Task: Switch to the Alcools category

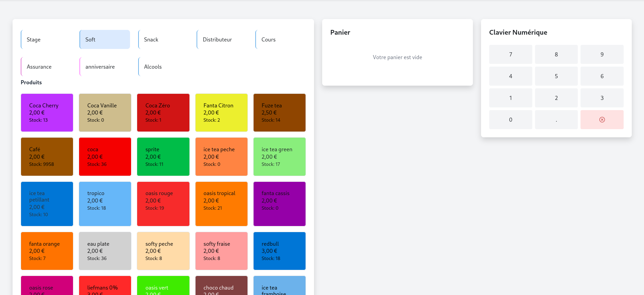Action: pos(163,67)
